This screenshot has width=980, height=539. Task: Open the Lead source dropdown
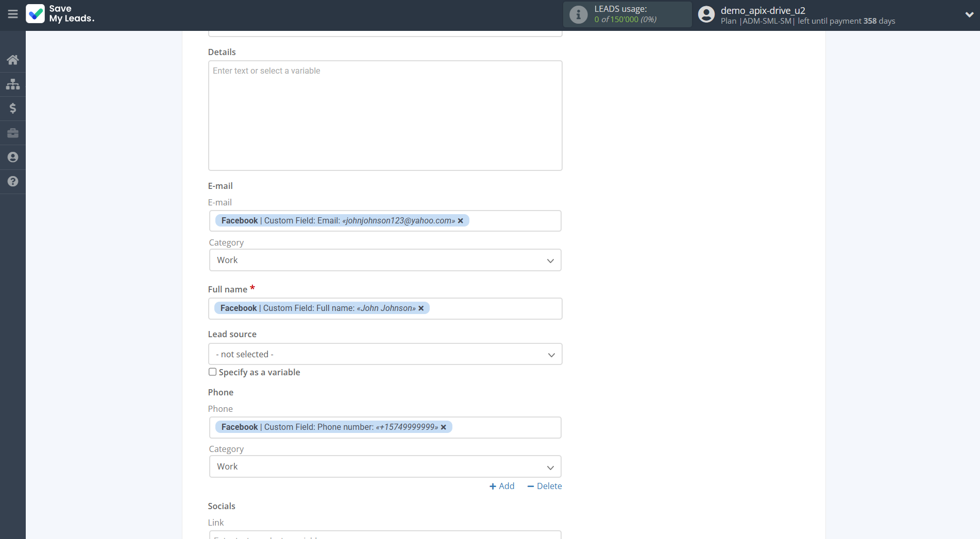385,354
